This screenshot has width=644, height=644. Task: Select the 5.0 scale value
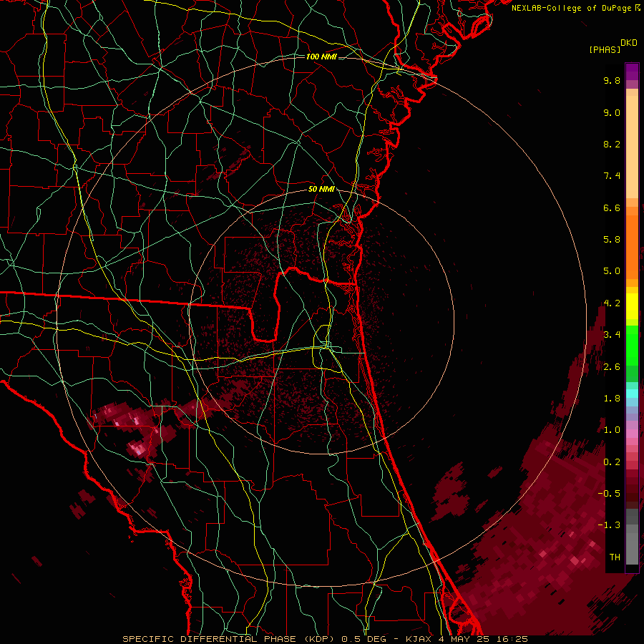click(x=612, y=271)
